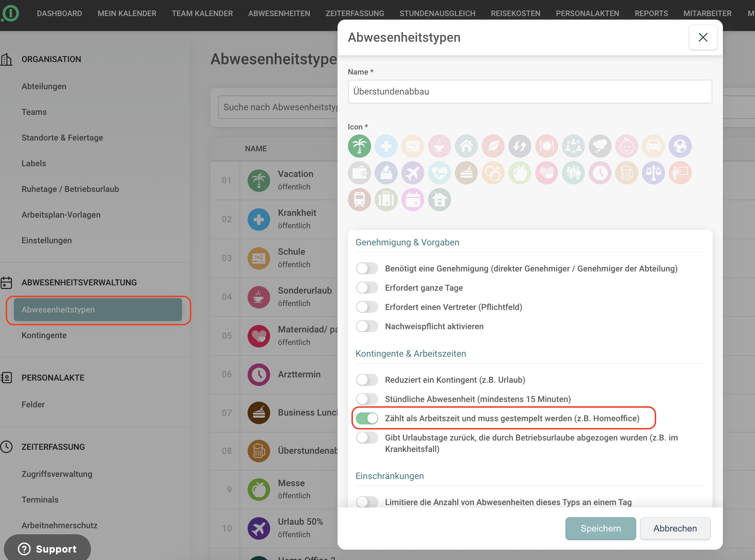Toggle 'Gibt Urlaubstage zurück' switch
The image size is (755, 560).
point(367,438)
